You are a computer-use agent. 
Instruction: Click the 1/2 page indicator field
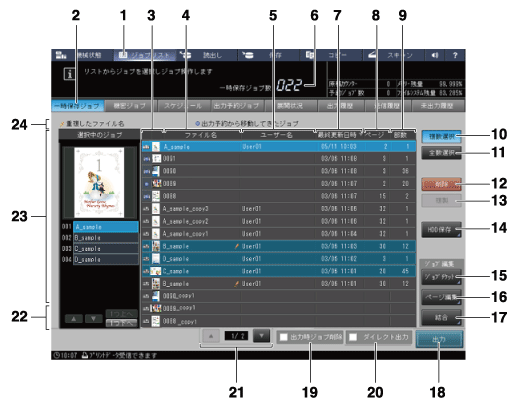[236, 336]
